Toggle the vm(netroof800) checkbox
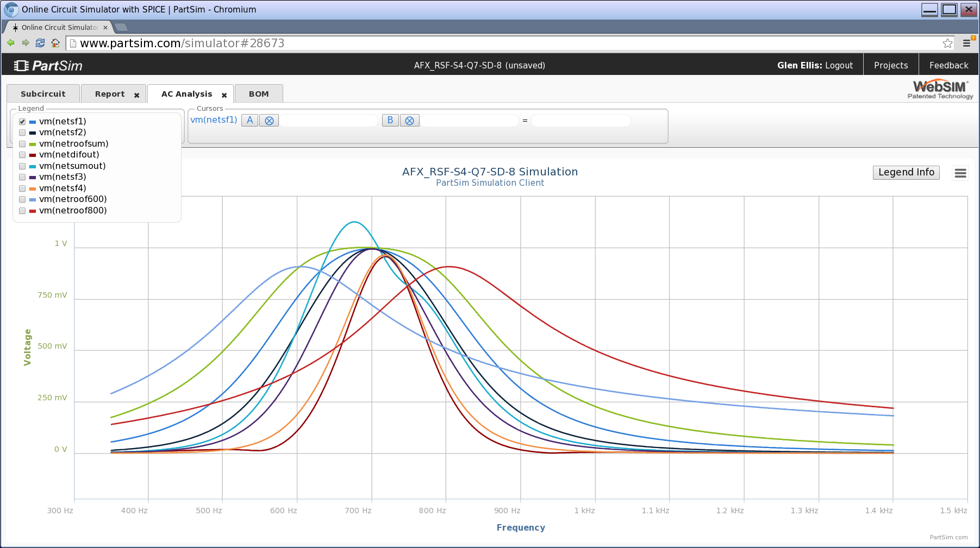The image size is (980, 548). click(22, 211)
